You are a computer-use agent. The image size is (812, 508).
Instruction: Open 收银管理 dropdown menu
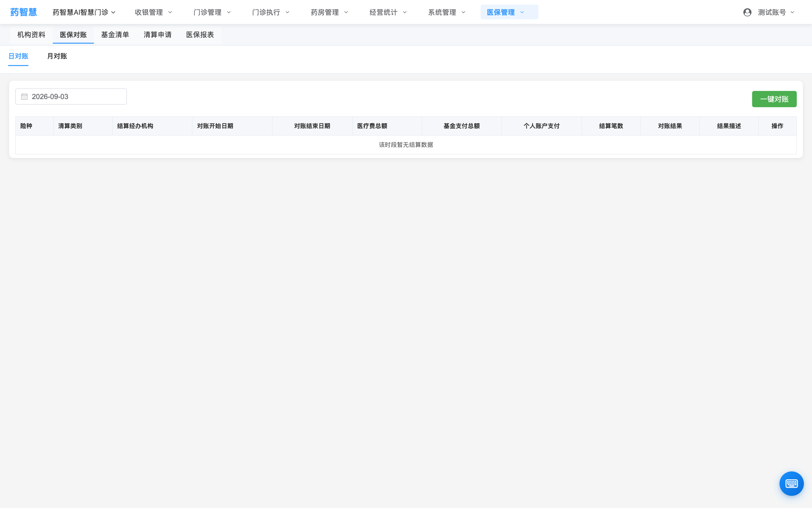click(153, 12)
